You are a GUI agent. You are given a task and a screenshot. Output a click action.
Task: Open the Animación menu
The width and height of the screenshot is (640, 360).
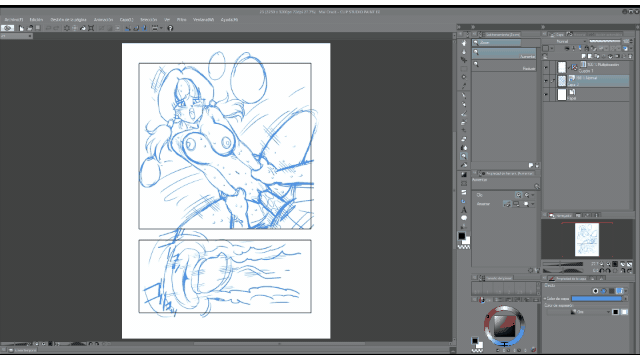103,20
